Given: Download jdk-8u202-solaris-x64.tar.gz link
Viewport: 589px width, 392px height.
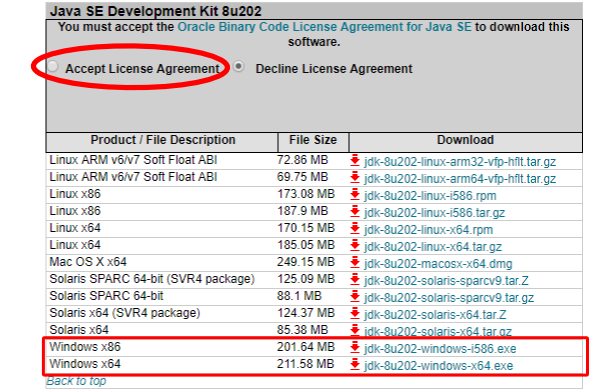Looking at the screenshot, I should point(438,332).
